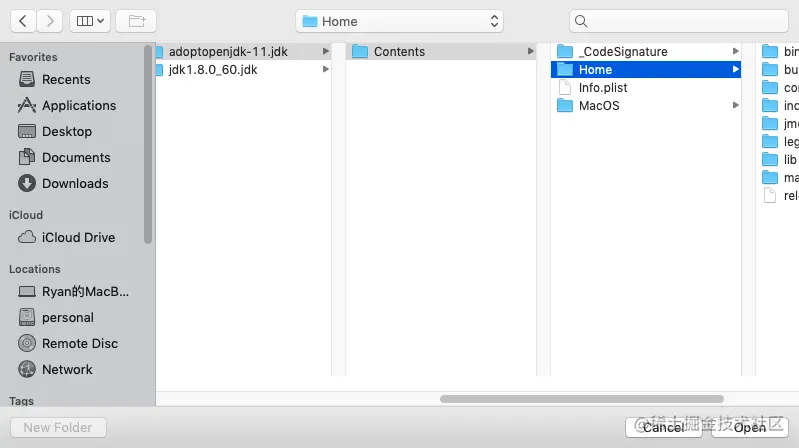Image resolution: width=799 pixels, height=448 pixels.
Task: Open the column view mode selector
Action: (x=90, y=21)
